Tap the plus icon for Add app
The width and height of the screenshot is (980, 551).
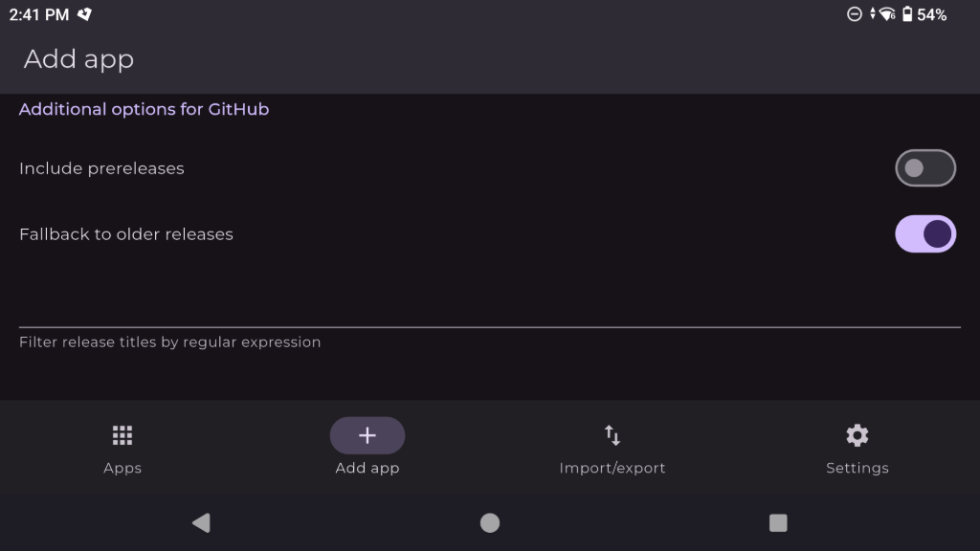tap(367, 436)
